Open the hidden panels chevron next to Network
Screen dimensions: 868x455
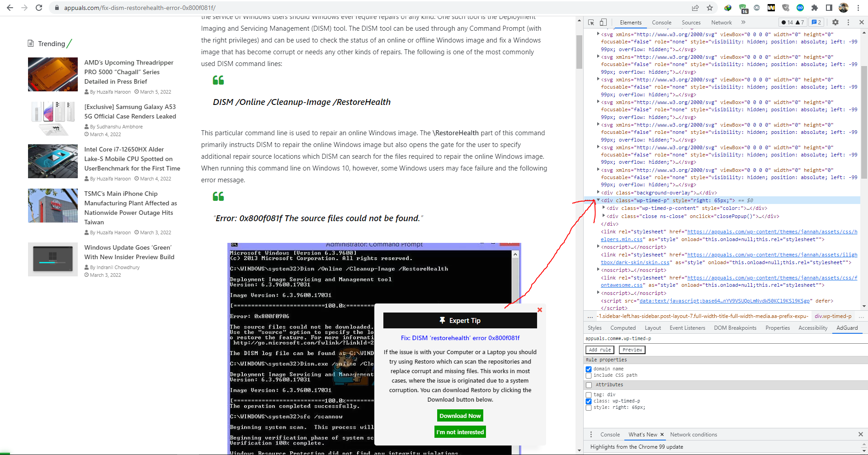(743, 22)
